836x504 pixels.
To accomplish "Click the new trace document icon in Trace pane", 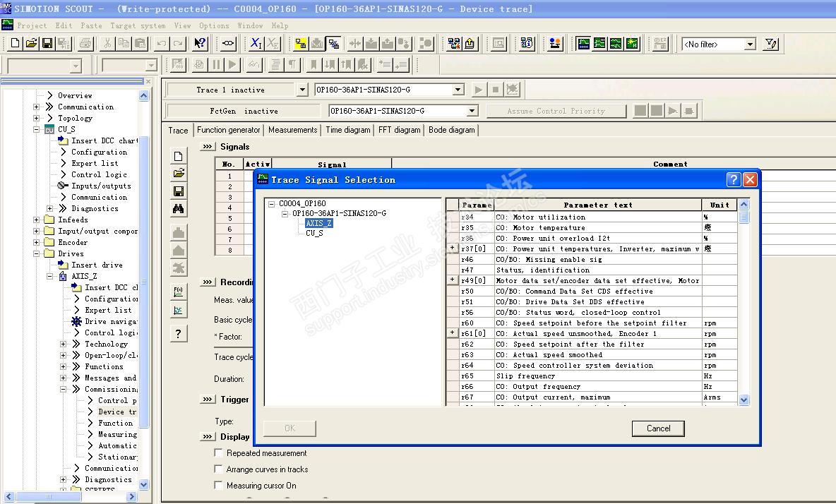I will pyautogui.click(x=179, y=156).
